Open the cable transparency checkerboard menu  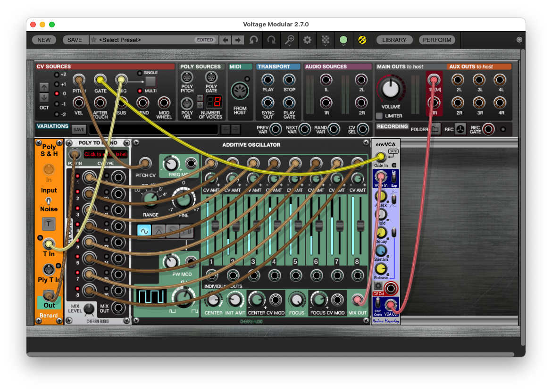325,40
